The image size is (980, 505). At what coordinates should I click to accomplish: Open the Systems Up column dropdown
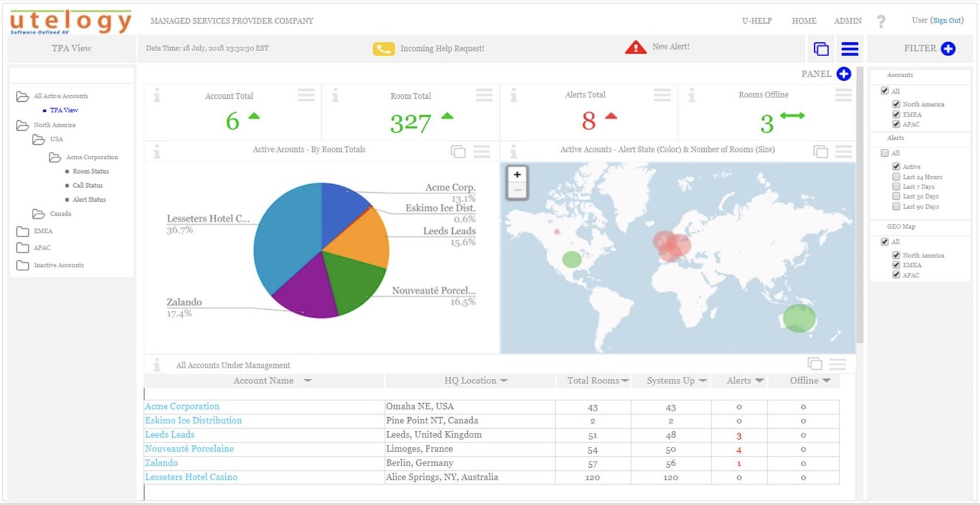coord(703,380)
